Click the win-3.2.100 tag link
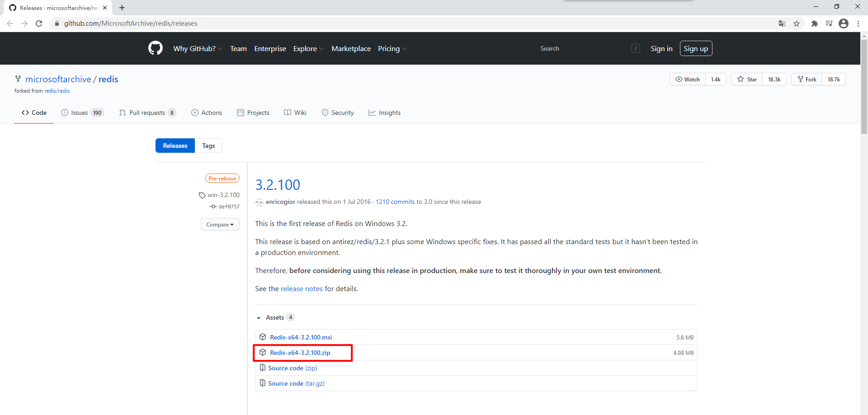 click(223, 195)
